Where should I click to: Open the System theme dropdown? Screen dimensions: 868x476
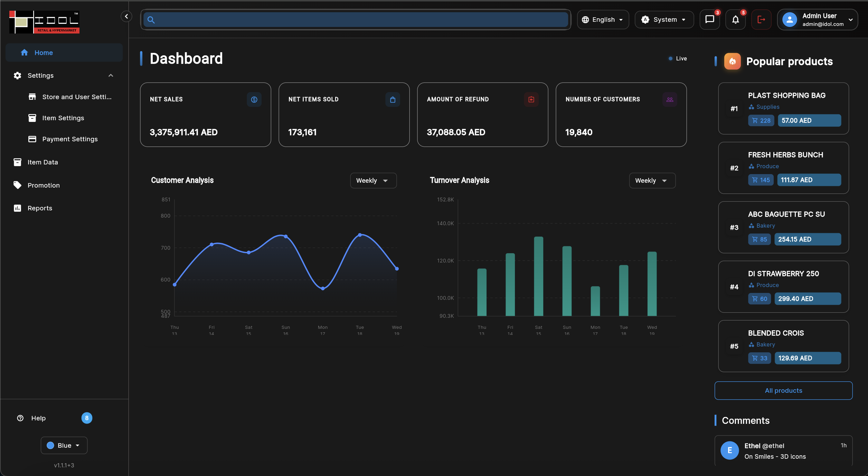click(664, 20)
